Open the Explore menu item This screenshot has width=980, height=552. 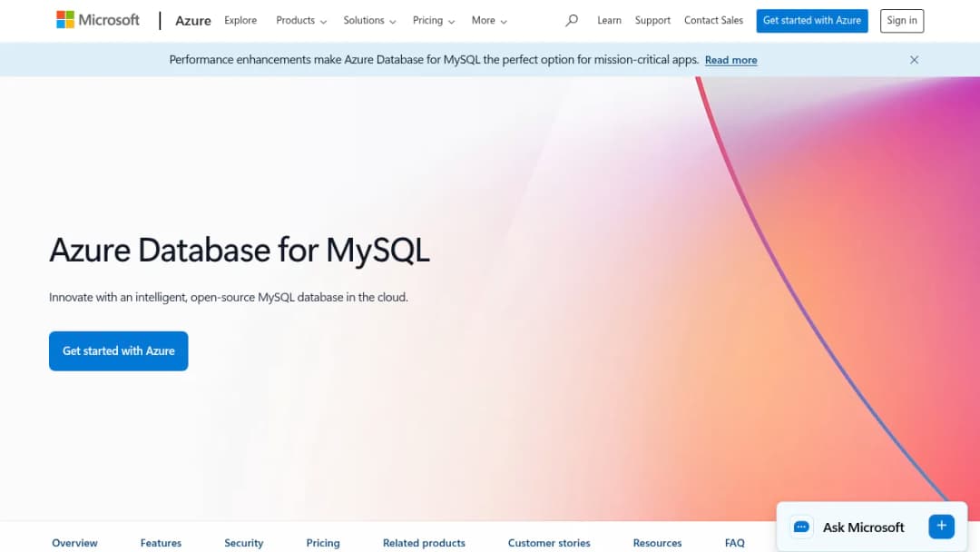(x=240, y=20)
